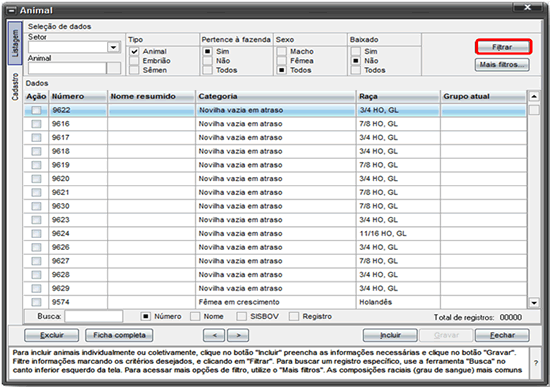Open the window system menu icon
This screenshot has height=387, width=550.
coord(12,11)
